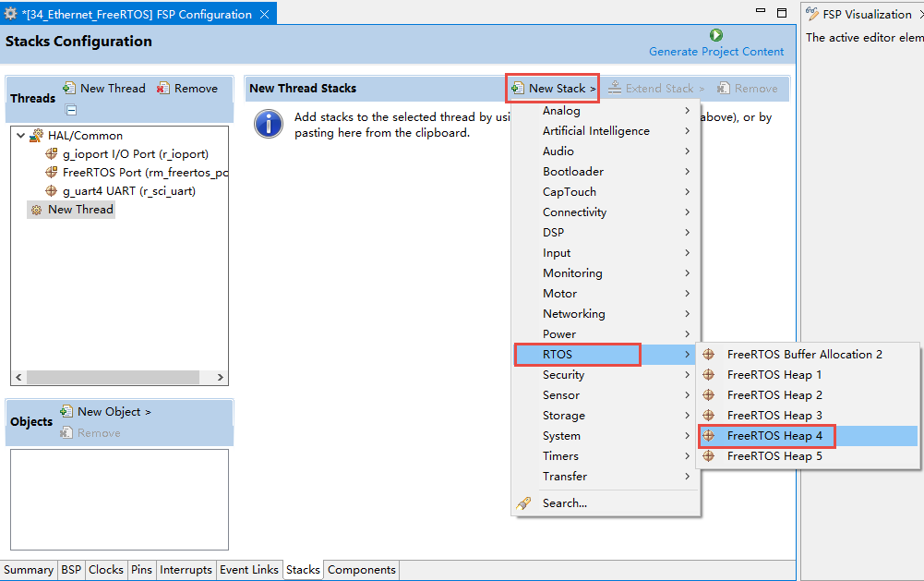The width and height of the screenshot is (924, 581).
Task: Click the FreeRTOS Heap 3 icon
Action: [x=708, y=416]
